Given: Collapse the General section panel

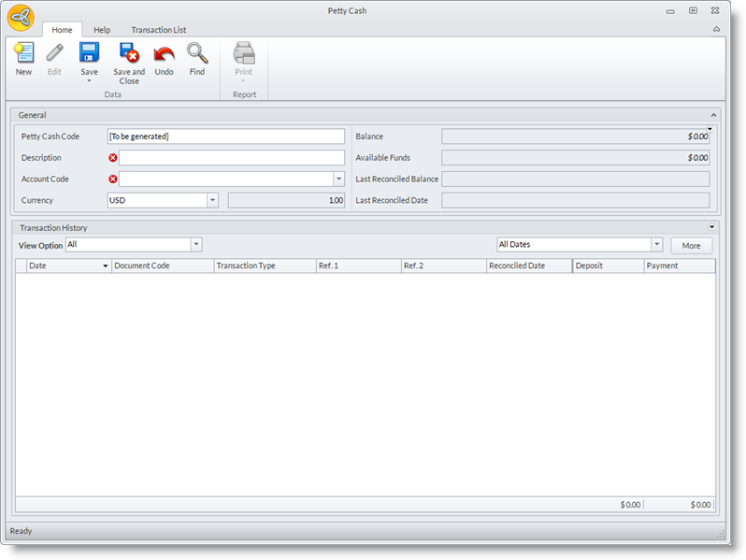Looking at the screenshot, I should (x=713, y=115).
